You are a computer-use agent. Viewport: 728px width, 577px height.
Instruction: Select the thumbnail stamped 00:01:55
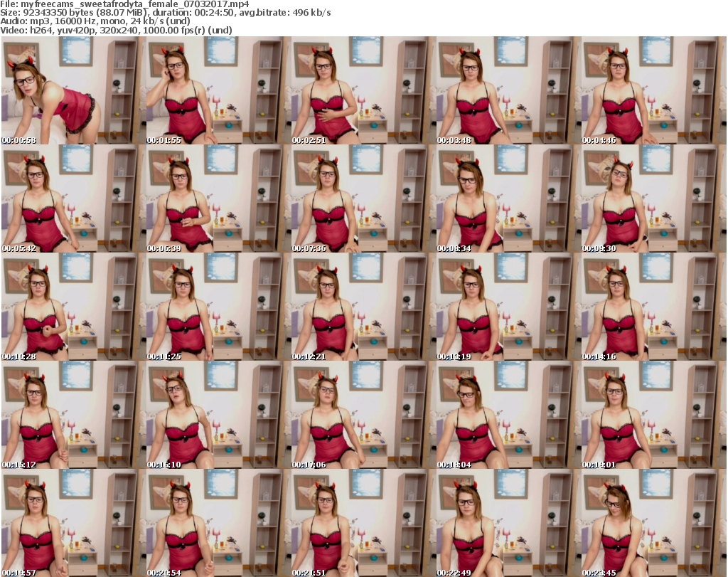click(218, 90)
